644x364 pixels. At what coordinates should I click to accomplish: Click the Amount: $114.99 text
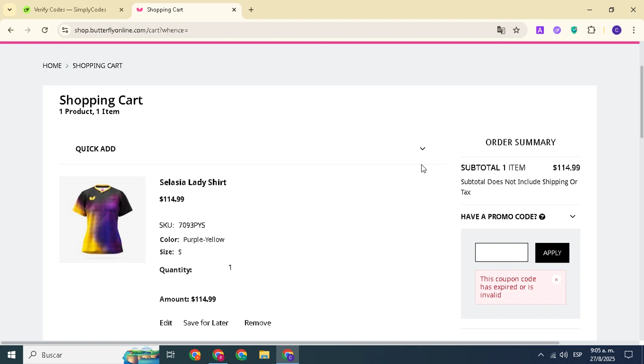[188, 299]
